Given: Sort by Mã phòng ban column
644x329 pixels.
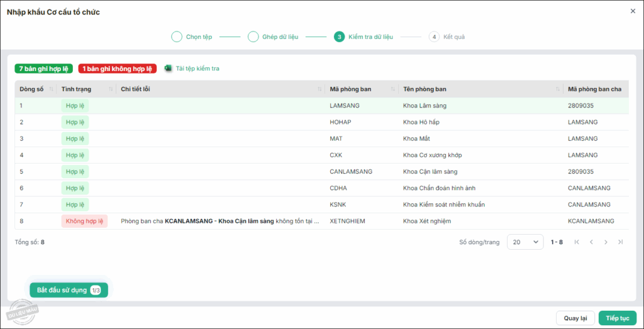Looking at the screenshot, I should tap(393, 89).
